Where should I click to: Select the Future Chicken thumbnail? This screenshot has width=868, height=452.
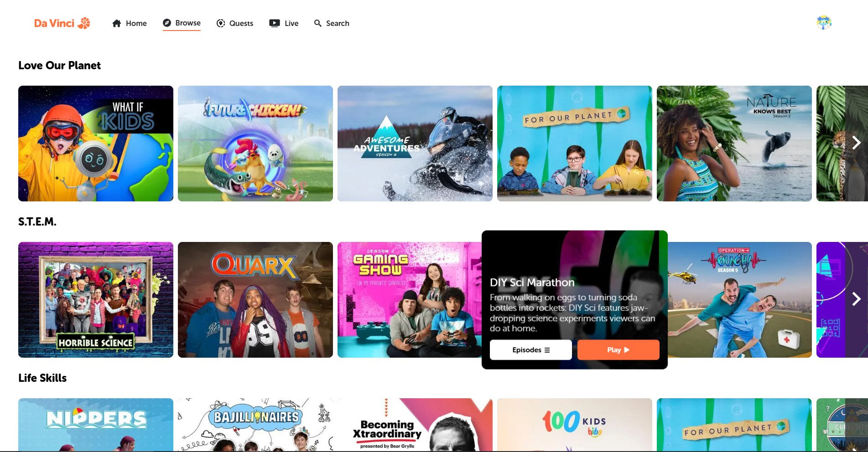[x=255, y=144]
